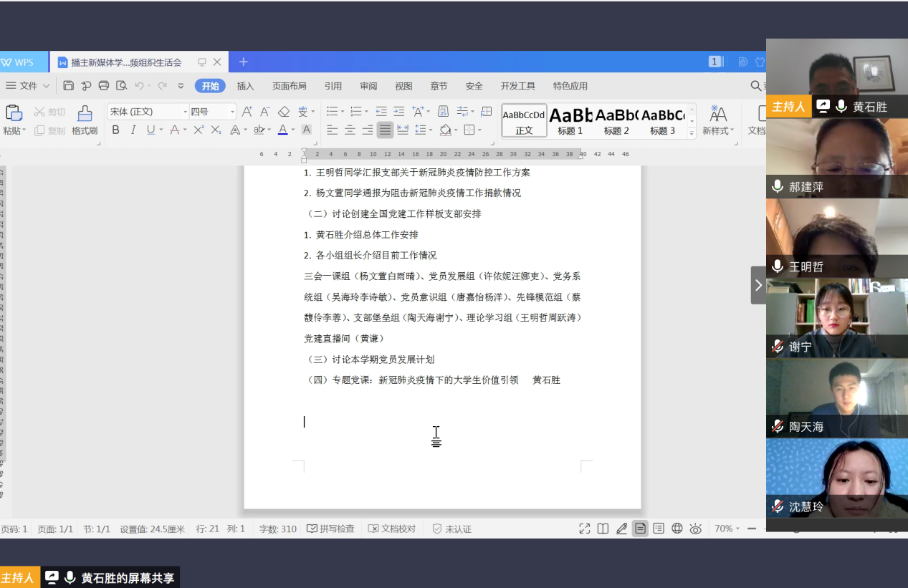Toggle bold formatting
This screenshot has width=908, height=588.
coord(115,130)
